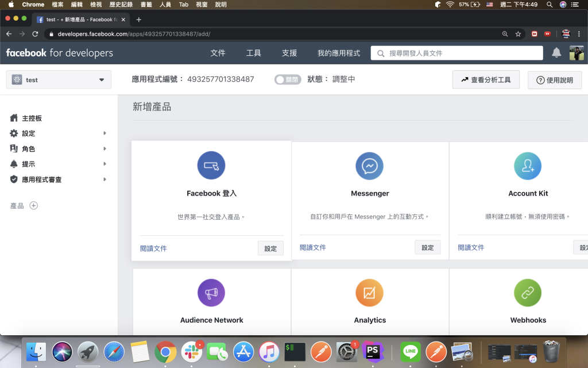Click the Webhooks link icon
Screen dimensions: 588x368
pos(528,293)
